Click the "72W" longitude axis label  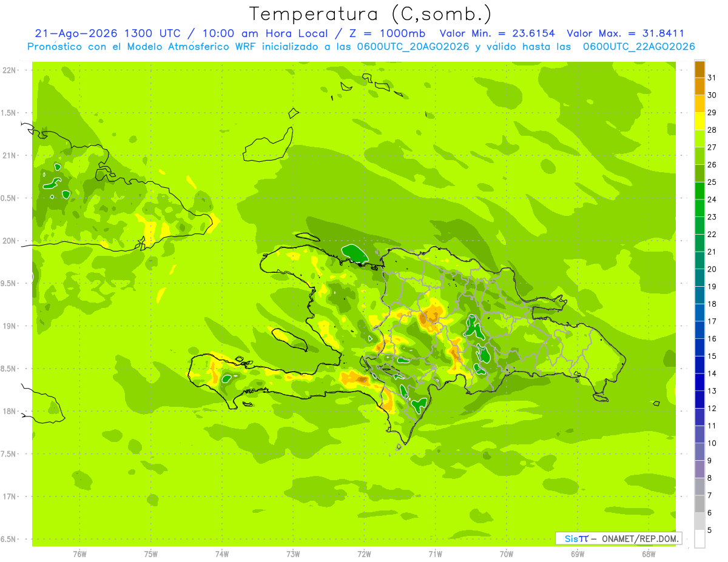[x=364, y=554]
